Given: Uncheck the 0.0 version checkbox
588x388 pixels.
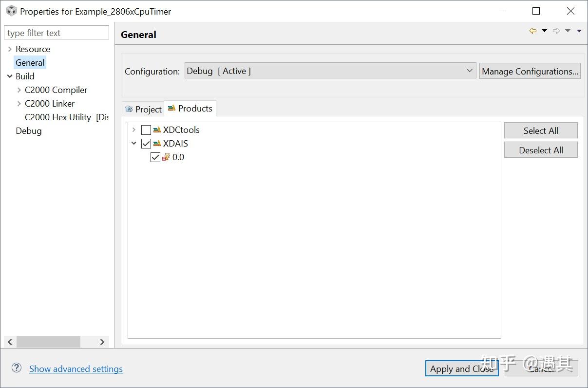Looking at the screenshot, I should (155, 157).
